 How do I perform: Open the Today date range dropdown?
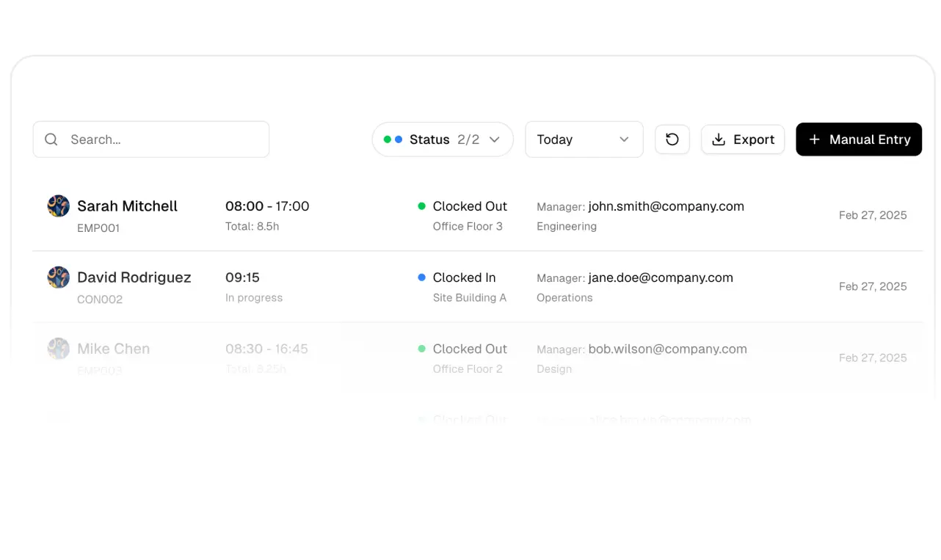click(x=584, y=139)
